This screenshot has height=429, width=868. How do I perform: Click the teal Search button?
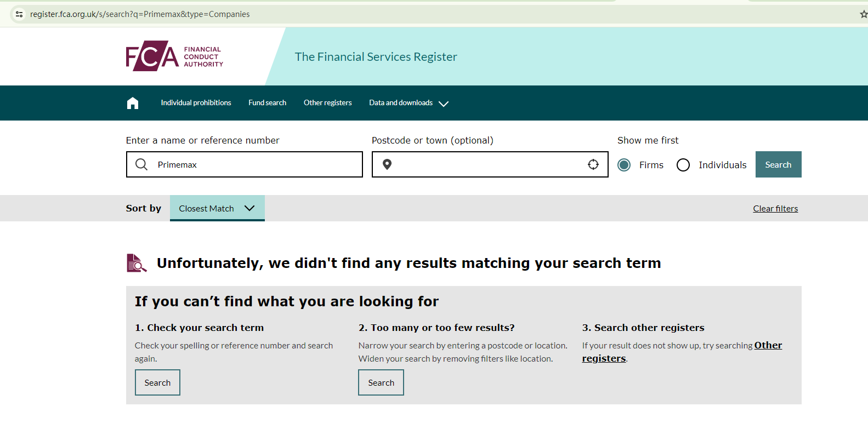point(778,164)
